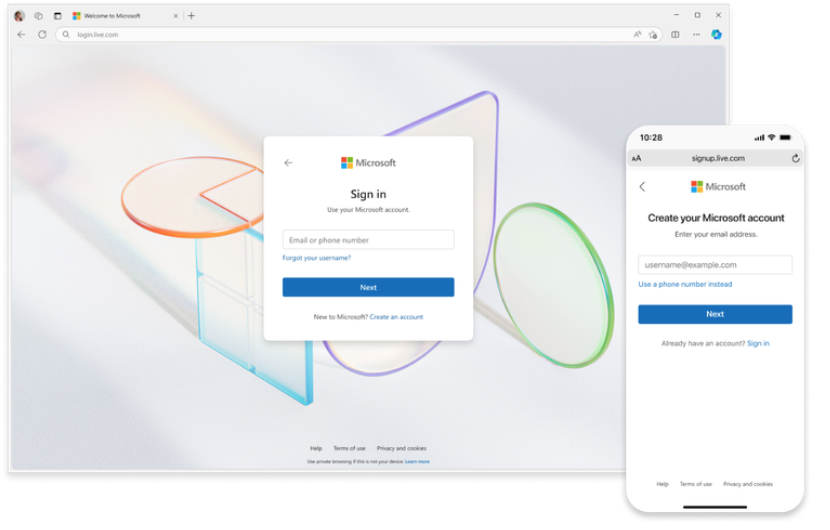Tap the phone home indicator bar
Viewport: 830px width, 530px height.
(x=715, y=507)
